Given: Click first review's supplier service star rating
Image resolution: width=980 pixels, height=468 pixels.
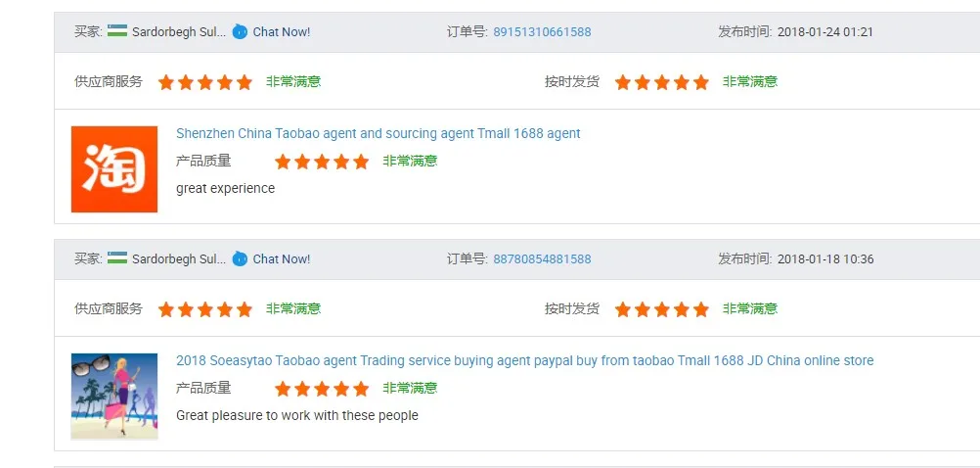Looking at the screenshot, I should [205, 82].
